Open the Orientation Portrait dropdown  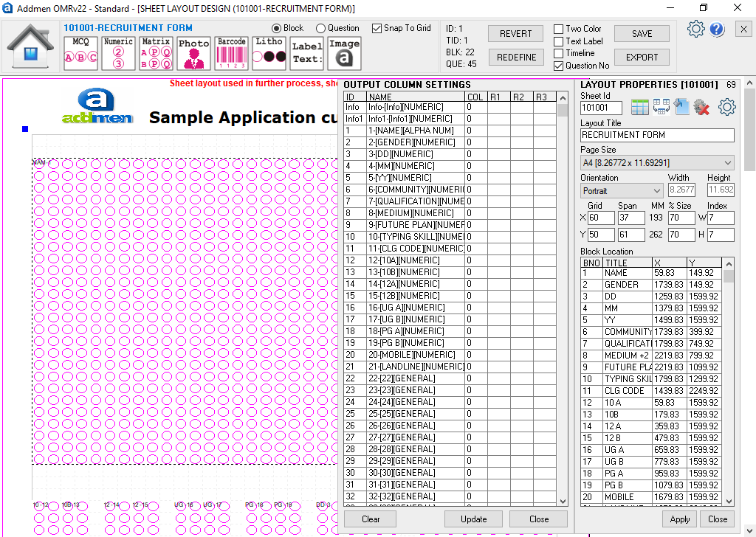(622, 191)
